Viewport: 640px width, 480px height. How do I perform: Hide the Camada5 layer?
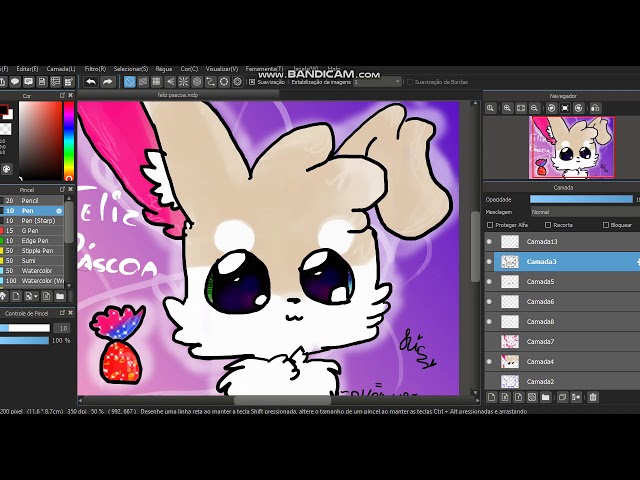[489, 282]
